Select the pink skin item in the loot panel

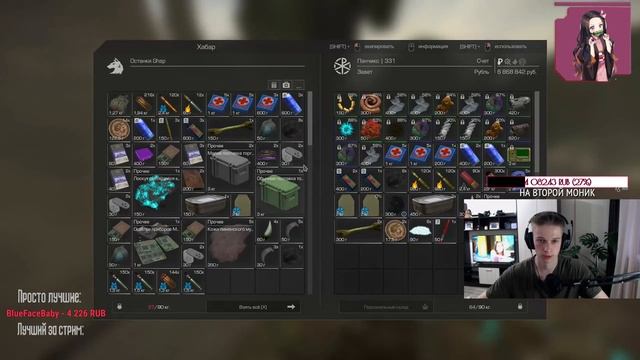pyautogui.click(x=231, y=243)
